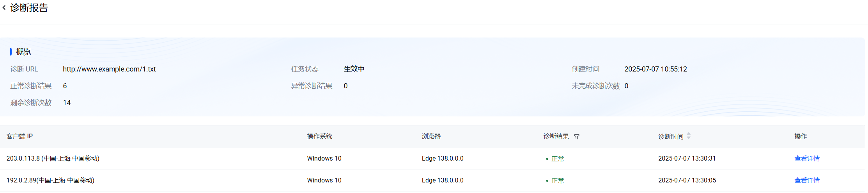868x193 pixels.
Task: Open 查看详情 for IP 192.0.2.89
Action: pos(807,180)
